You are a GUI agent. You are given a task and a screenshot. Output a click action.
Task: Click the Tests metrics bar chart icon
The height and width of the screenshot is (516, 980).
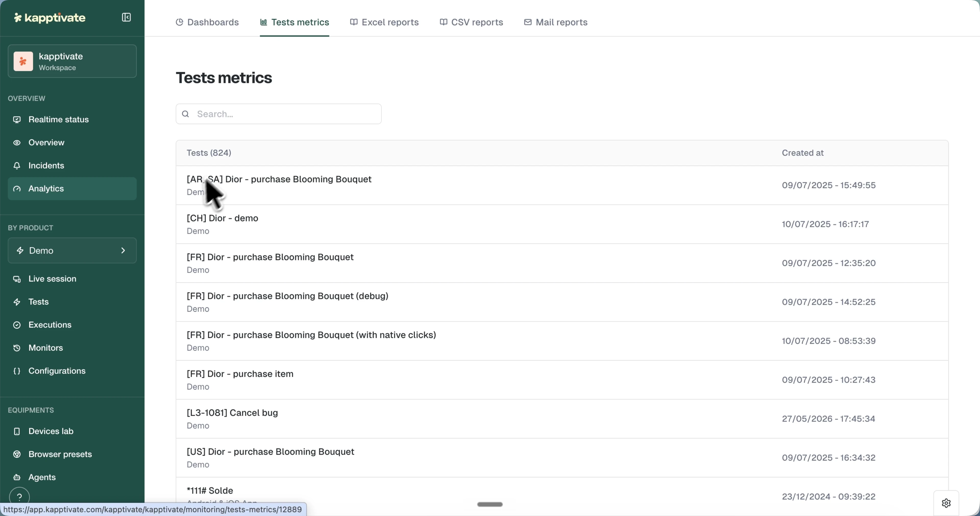(x=263, y=22)
